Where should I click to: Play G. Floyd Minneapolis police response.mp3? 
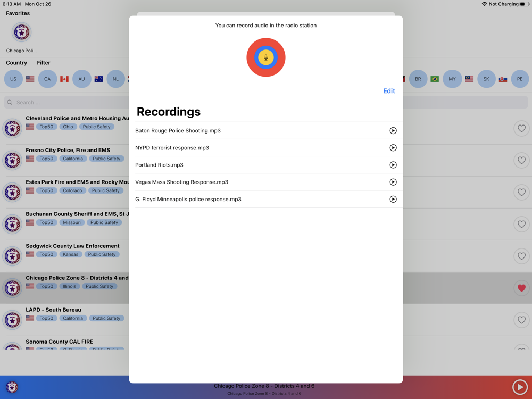393,199
